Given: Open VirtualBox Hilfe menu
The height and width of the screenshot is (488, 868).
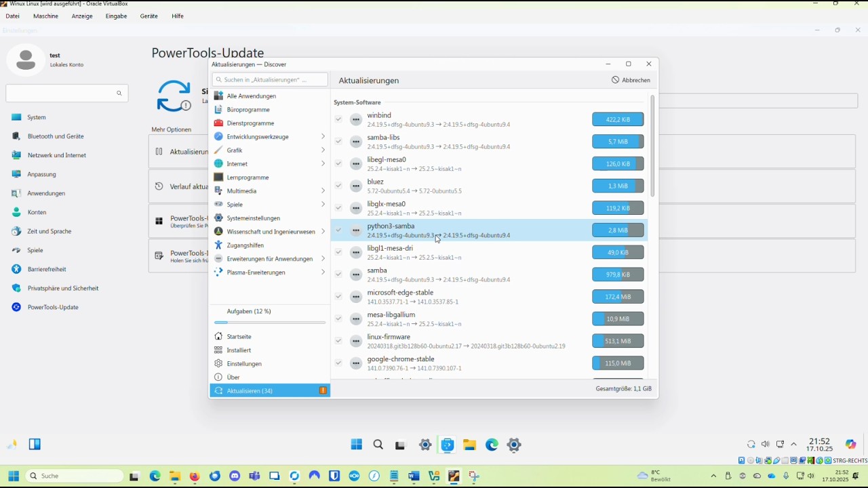Looking at the screenshot, I should [178, 16].
